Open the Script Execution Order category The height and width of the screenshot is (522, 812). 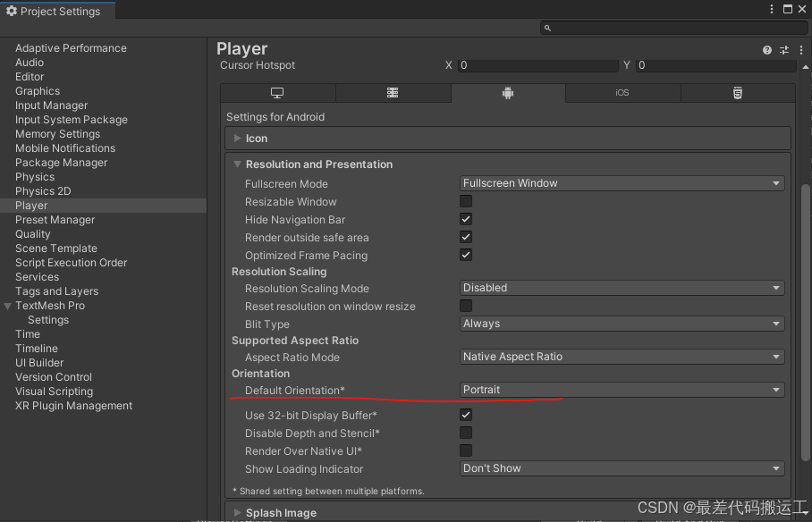[71, 263]
